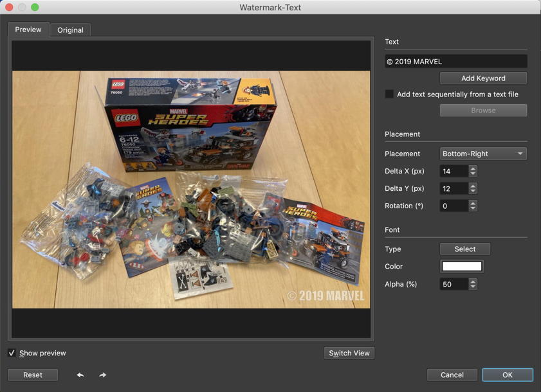Click the green zoom window button
Viewport: 541px width, 392px height.
tap(35, 7)
